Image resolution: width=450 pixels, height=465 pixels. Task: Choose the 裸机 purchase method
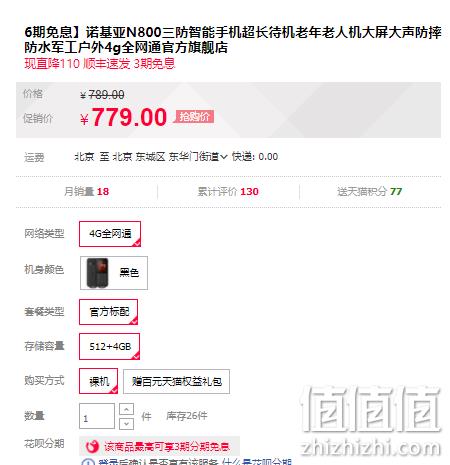click(99, 381)
